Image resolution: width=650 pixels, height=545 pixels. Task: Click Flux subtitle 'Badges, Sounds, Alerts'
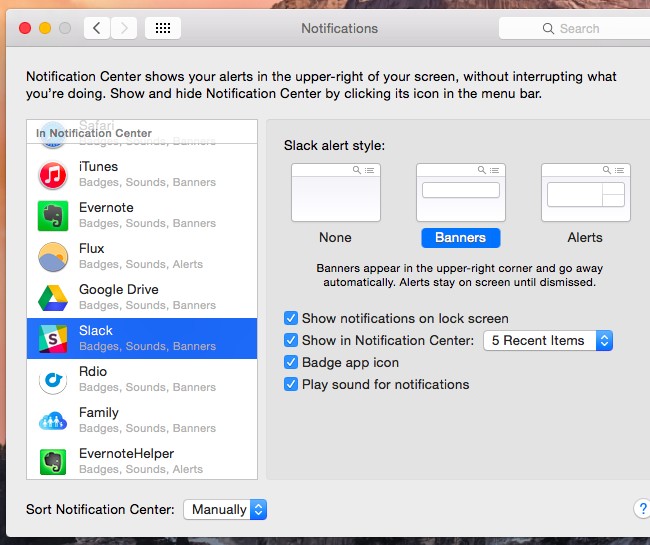pos(141,264)
